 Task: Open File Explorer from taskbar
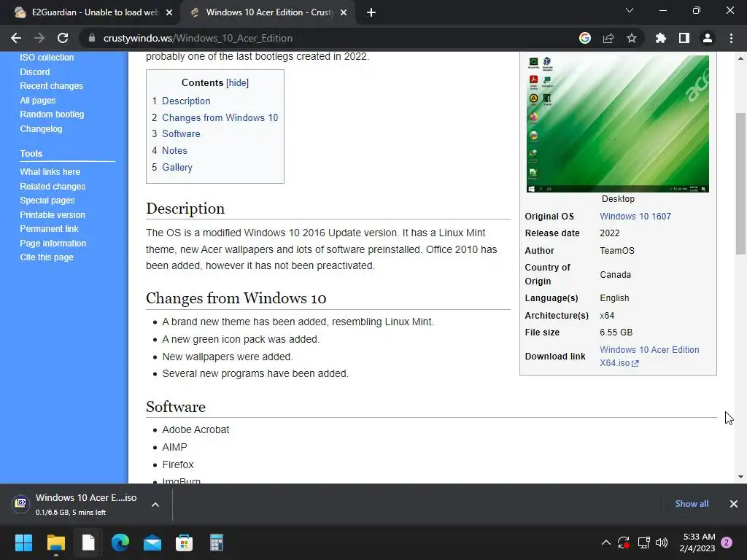point(55,542)
